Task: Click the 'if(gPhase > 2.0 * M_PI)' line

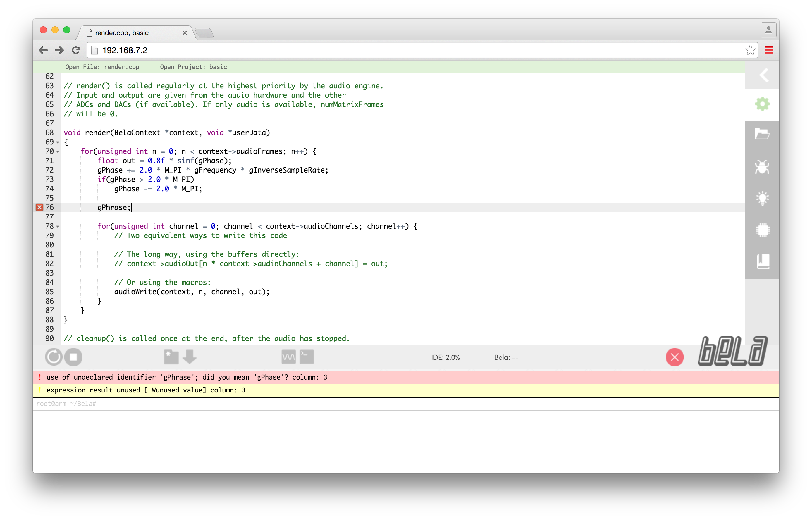Action: click(146, 179)
